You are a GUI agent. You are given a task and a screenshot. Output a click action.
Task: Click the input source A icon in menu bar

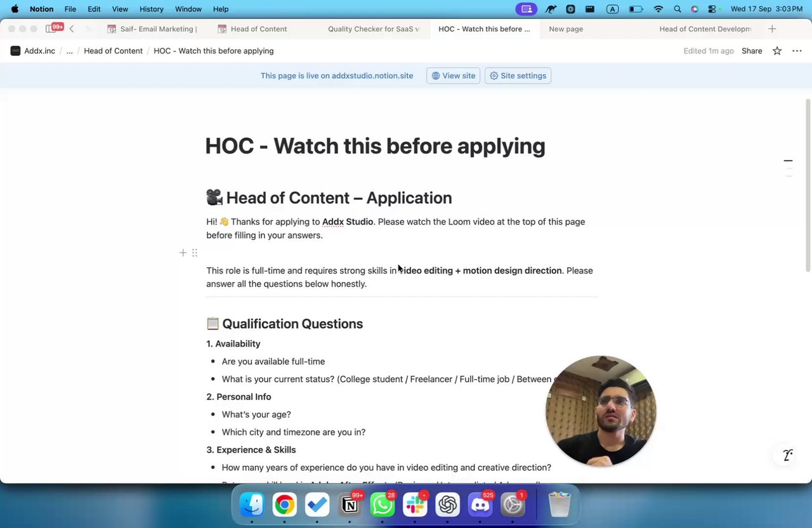point(612,9)
